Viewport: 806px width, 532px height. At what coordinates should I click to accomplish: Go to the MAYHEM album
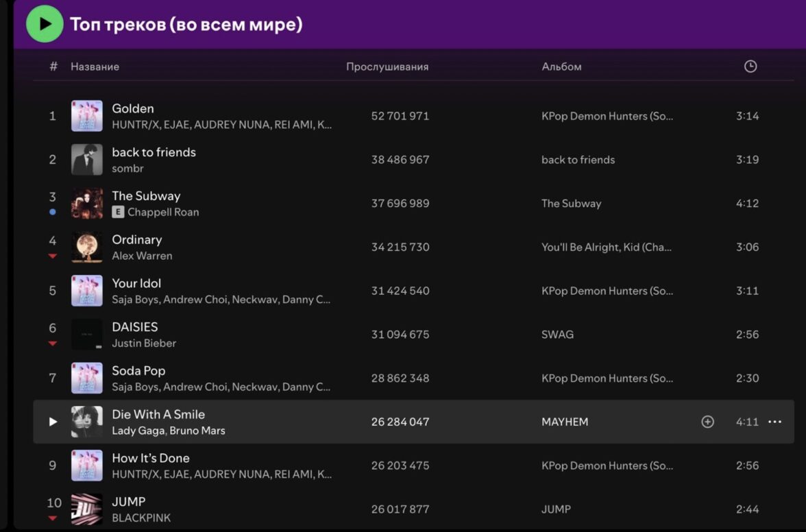(565, 422)
